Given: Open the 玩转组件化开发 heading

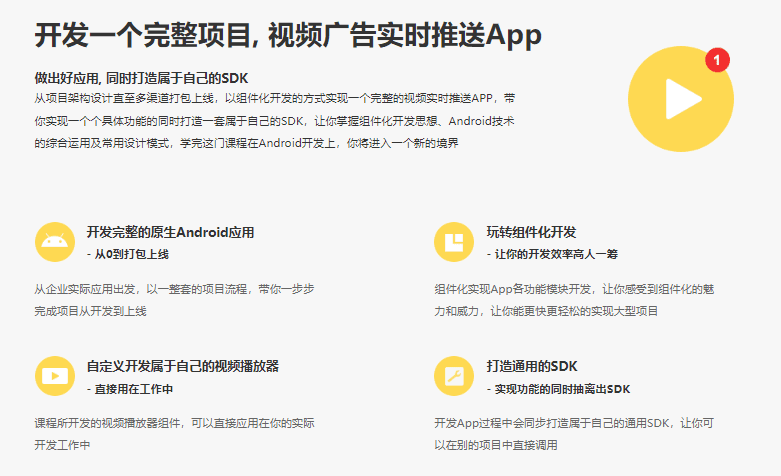Looking at the screenshot, I should click(531, 232).
